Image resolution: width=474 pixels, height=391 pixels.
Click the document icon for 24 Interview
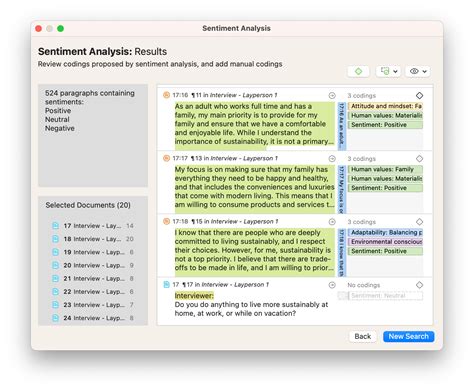(x=56, y=318)
